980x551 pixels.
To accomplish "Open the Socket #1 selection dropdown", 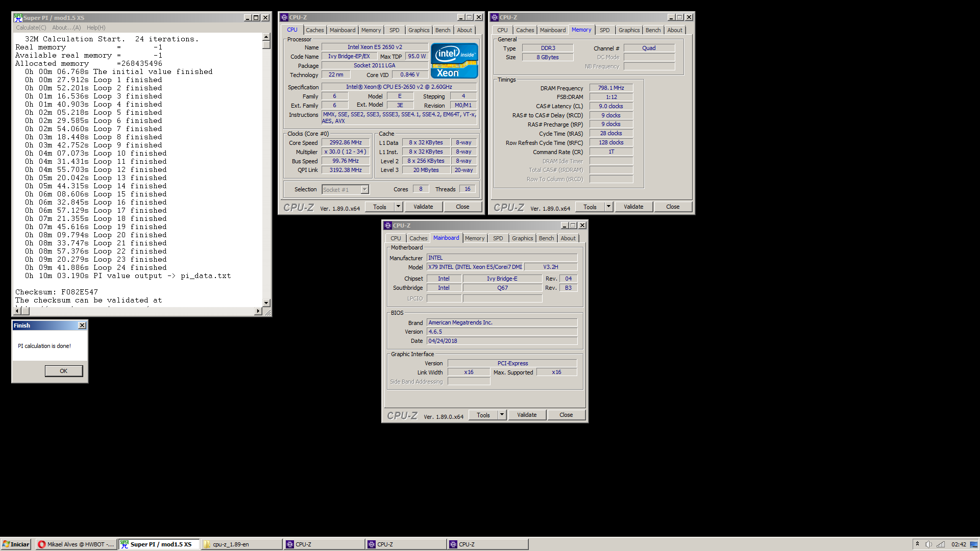I will [x=364, y=190].
